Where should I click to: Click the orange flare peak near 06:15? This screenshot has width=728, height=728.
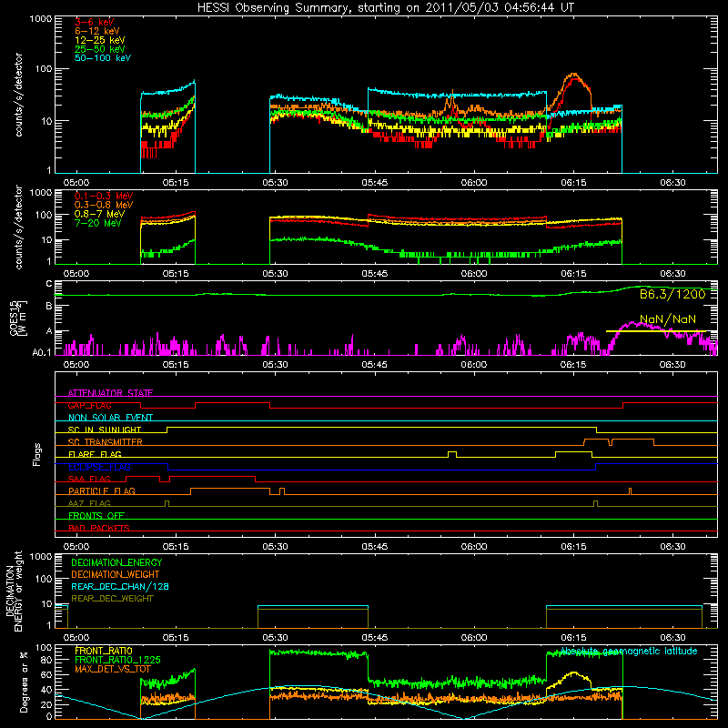pyautogui.click(x=574, y=76)
